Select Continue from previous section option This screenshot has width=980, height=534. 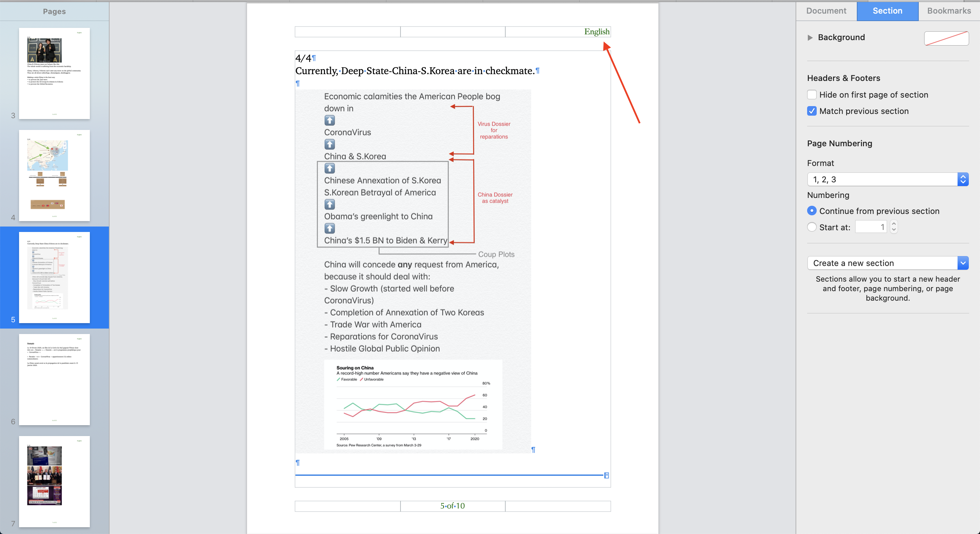pos(812,211)
